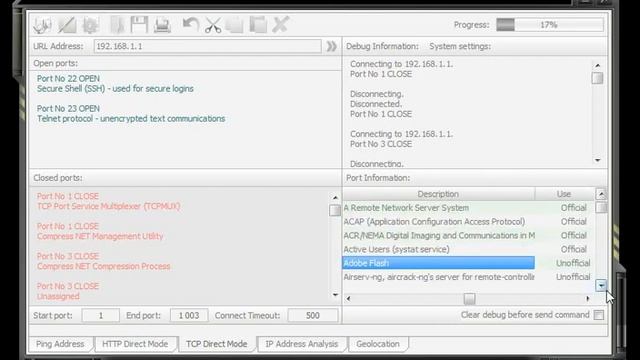Click TCP Port Service Multiplexer (TCPMUX) line
The image size is (640, 360).
click(x=109, y=207)
